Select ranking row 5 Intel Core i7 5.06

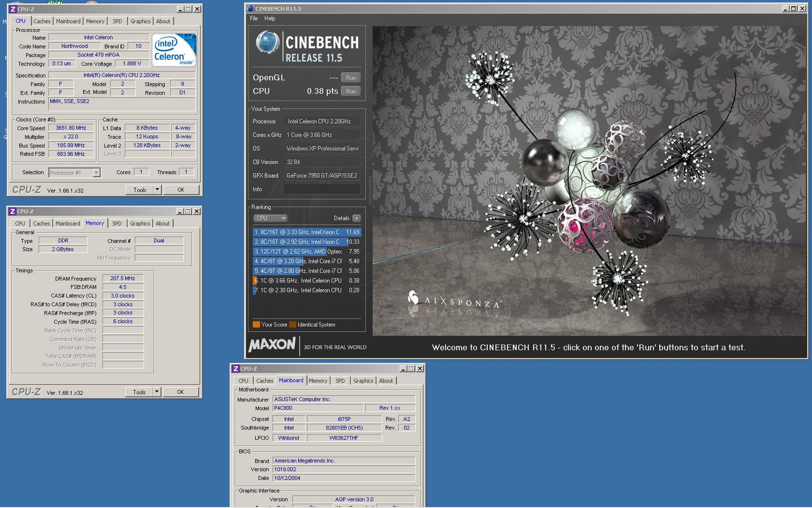click(x=307, y=271)
